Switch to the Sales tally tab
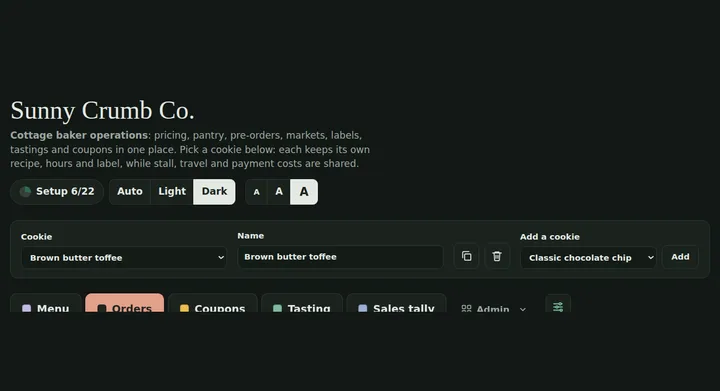Image resolution: width=720 pixels, height=391 pixels. coord(396,304)
